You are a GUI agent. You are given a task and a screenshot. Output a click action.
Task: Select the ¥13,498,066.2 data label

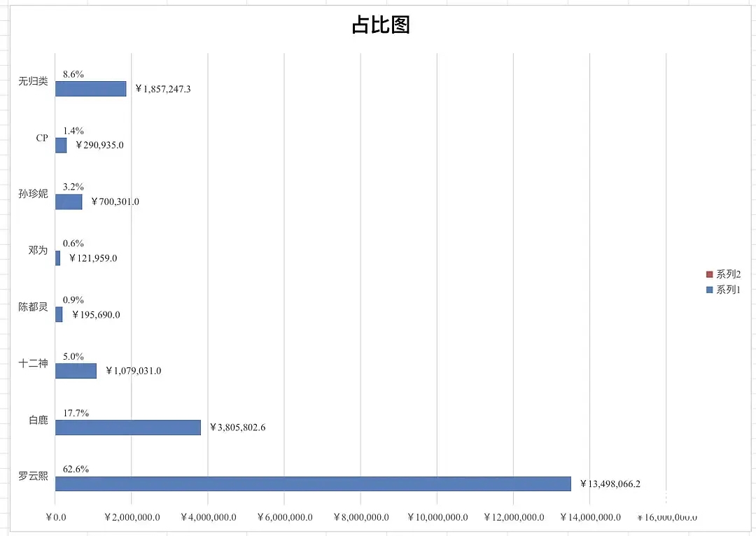[x=610, y=484]
